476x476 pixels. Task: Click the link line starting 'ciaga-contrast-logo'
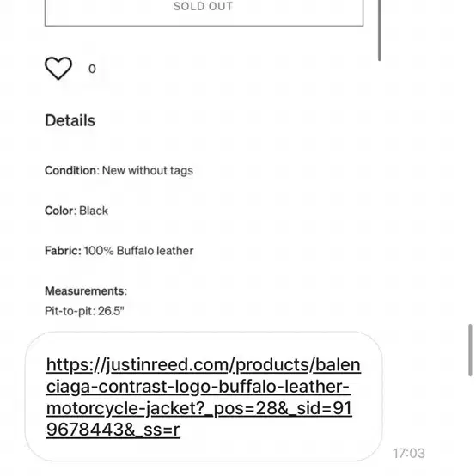(198, 387)
